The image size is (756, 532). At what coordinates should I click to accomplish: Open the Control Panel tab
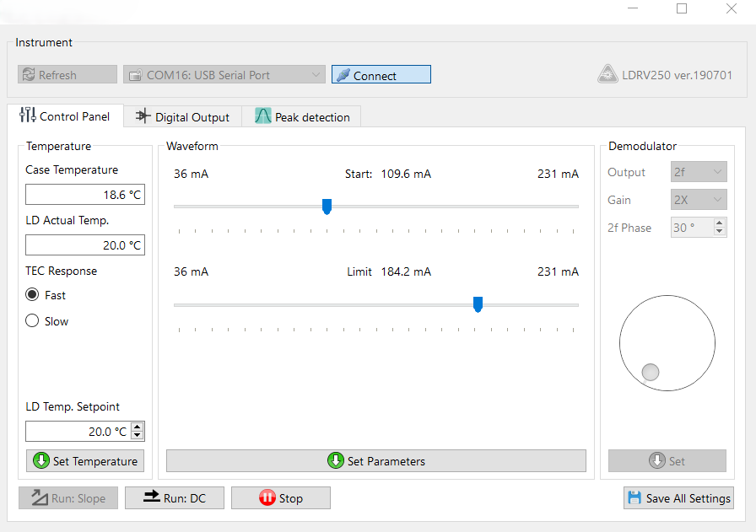point(65,116)
